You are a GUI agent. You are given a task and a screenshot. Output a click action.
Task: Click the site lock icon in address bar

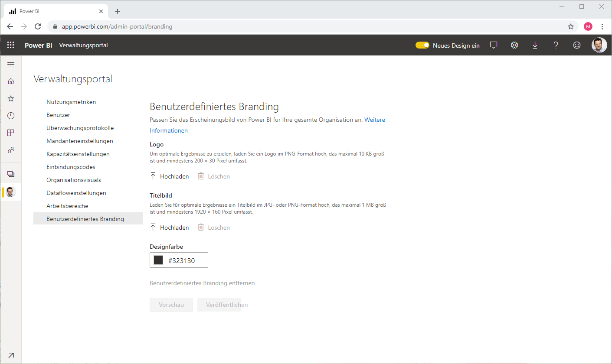pyautogui.click(x=55, y=26)
